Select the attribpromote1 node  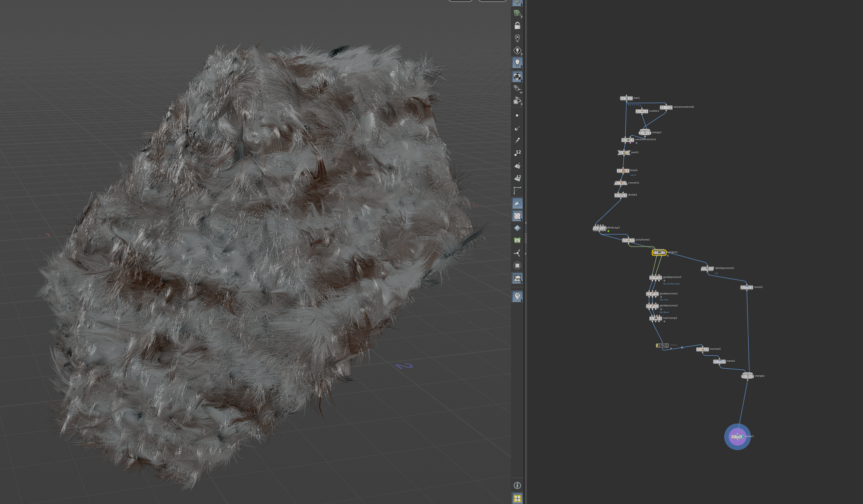[707, 268]
